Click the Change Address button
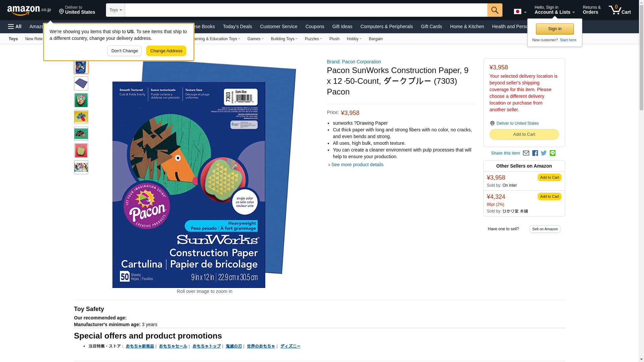The height and width of the screenshot is (362, 644). 166,51
